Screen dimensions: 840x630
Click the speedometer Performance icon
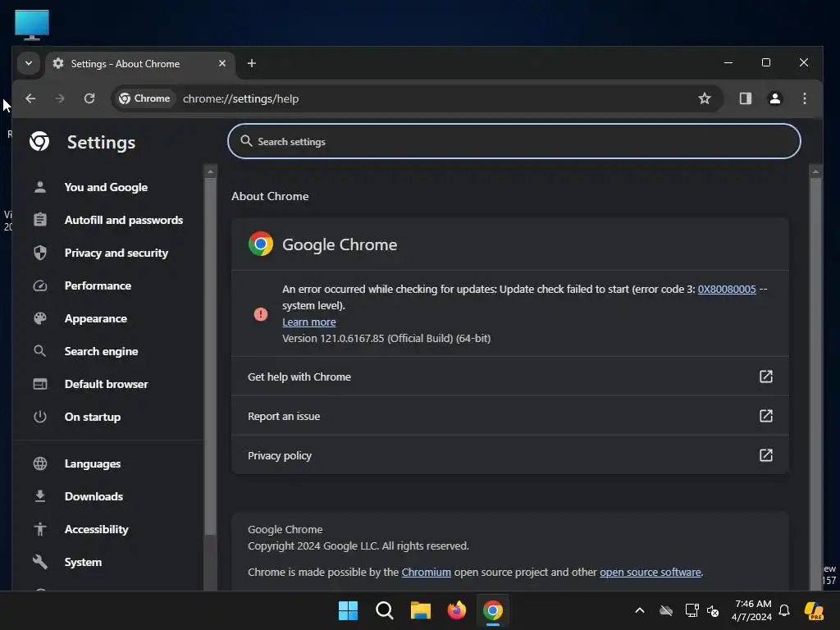pyautogui.click(x=40, y=285)
